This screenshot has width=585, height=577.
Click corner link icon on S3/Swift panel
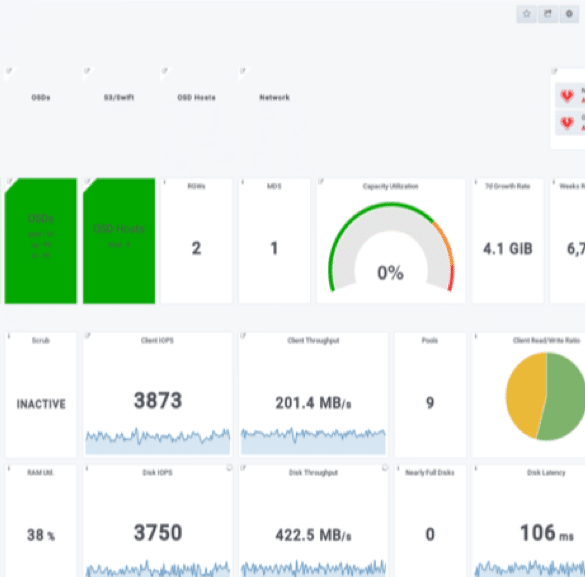[87, 70]
